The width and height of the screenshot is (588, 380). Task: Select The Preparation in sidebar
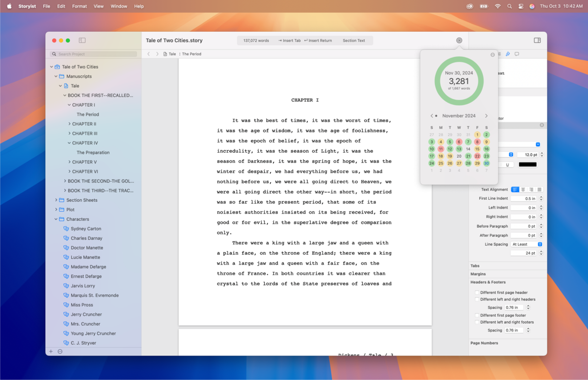93,152
